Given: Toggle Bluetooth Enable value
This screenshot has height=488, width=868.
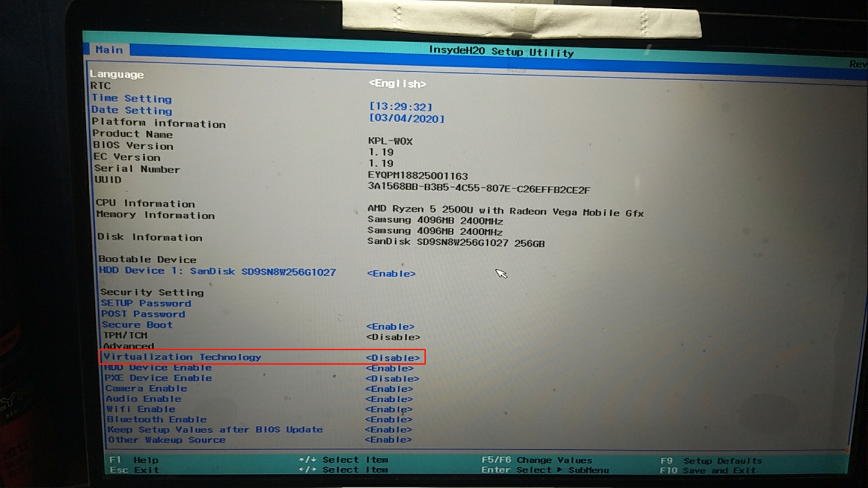Looking at the screenshot, I should pyautogui.click(x=389, y=420).
